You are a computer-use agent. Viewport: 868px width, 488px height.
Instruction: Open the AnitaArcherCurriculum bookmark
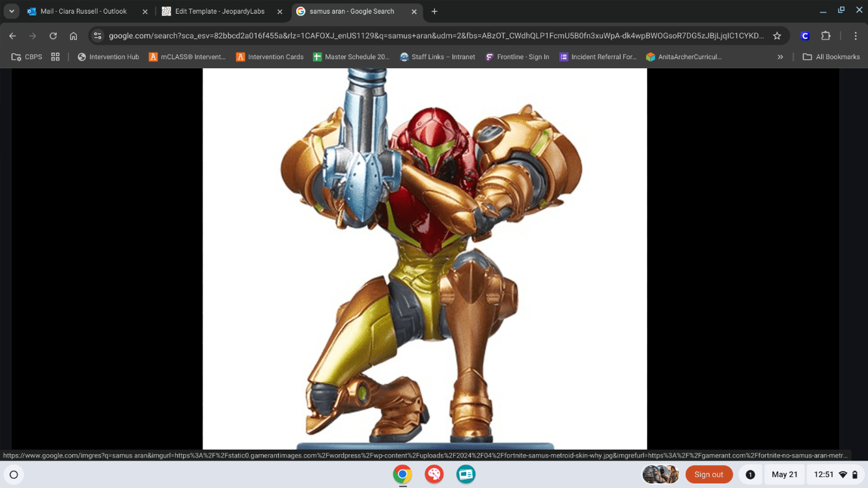point(684,57)
